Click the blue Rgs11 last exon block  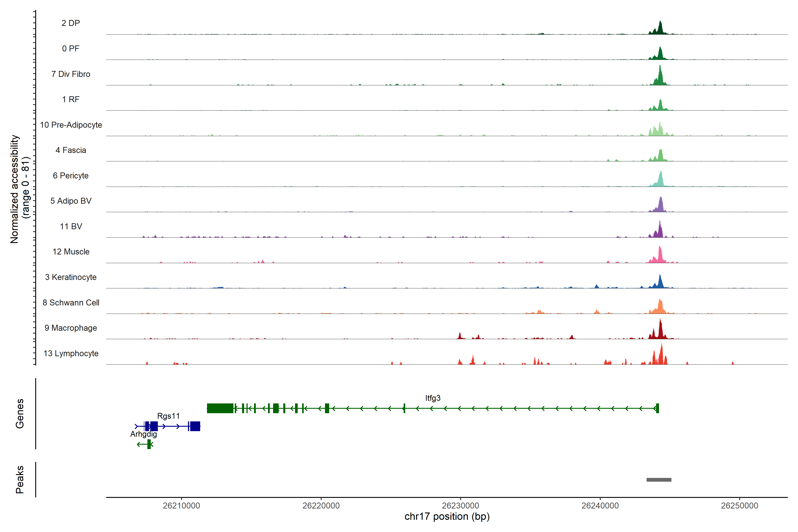[195, 426]
